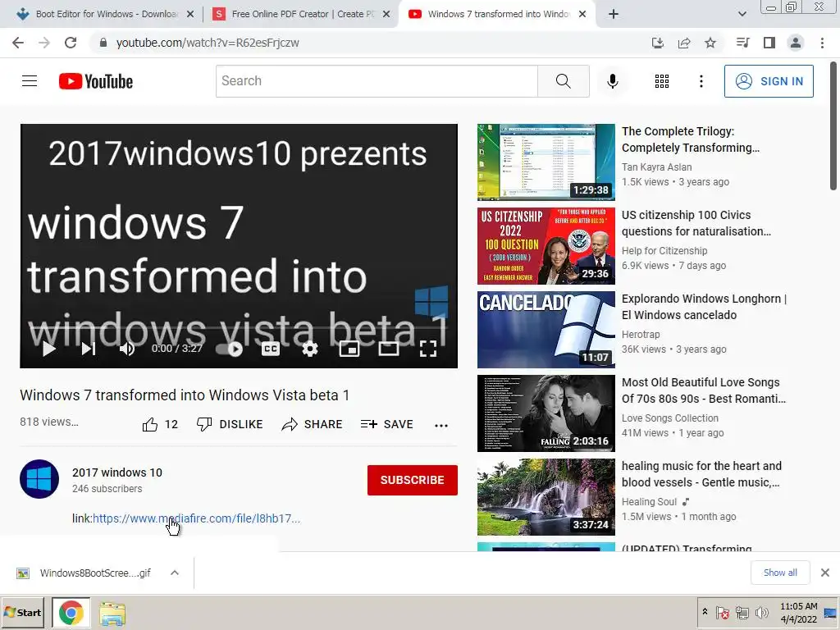
Task: Go to the YouTube home logo
Action: (x=96, y=81)
